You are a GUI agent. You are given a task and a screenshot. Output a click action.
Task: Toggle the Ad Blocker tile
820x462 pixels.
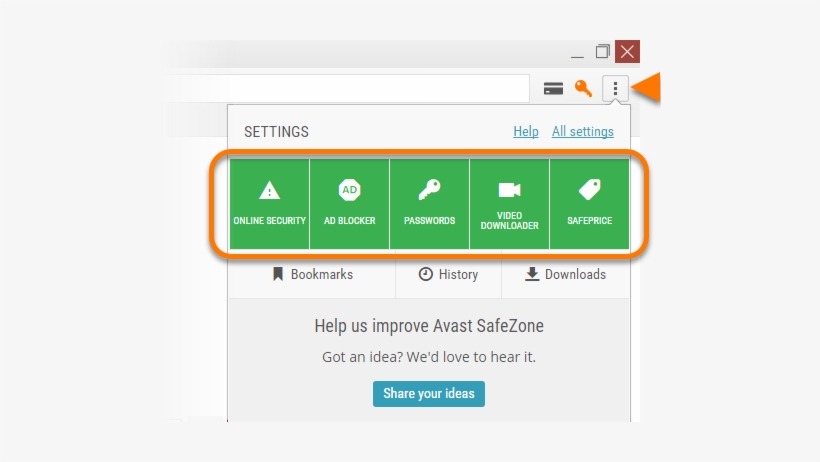[x=349, y=204]
